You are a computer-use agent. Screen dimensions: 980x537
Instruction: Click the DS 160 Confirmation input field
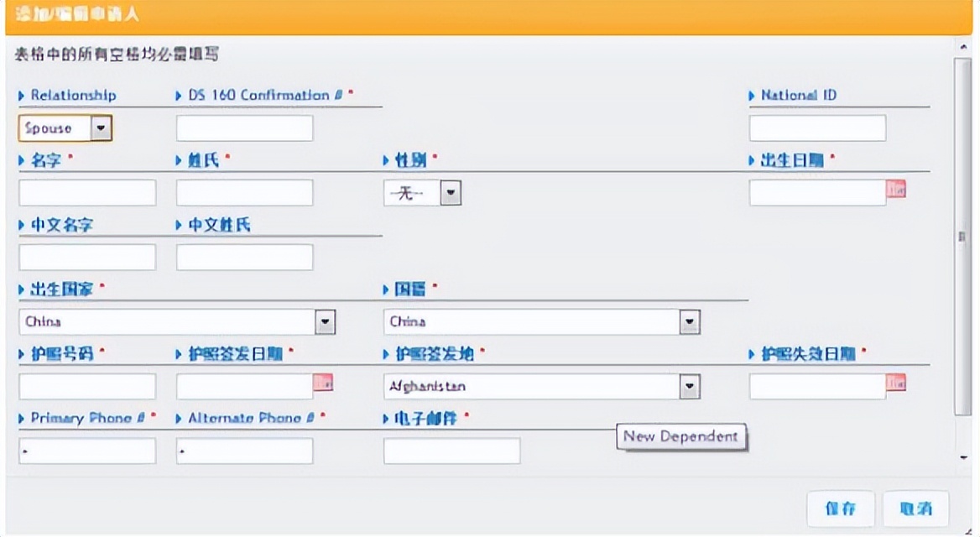point(244,128)
